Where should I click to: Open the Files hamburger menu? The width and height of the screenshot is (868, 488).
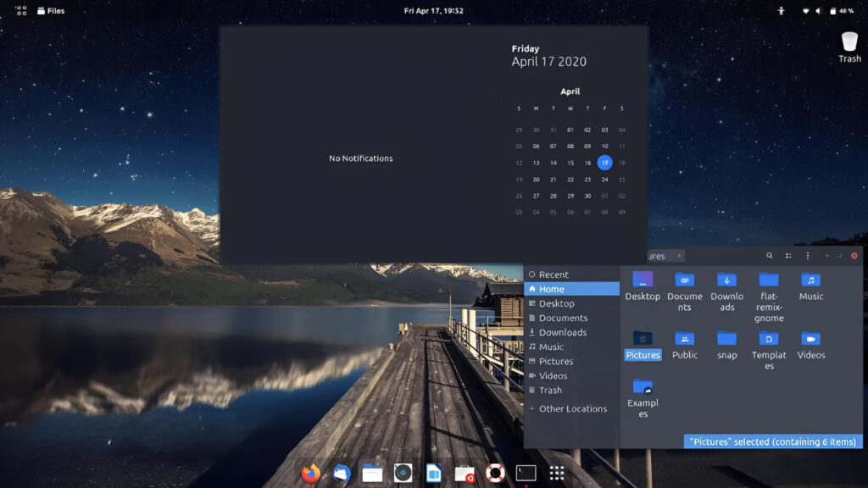808,255
